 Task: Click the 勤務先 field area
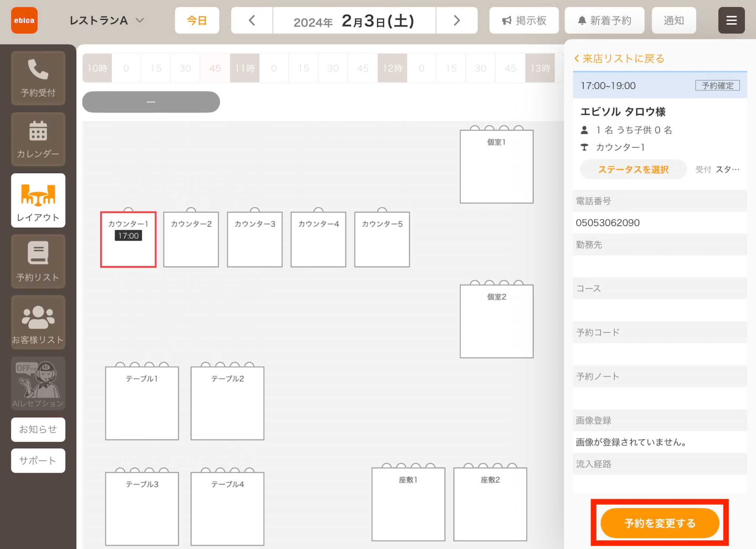(660, 266)
